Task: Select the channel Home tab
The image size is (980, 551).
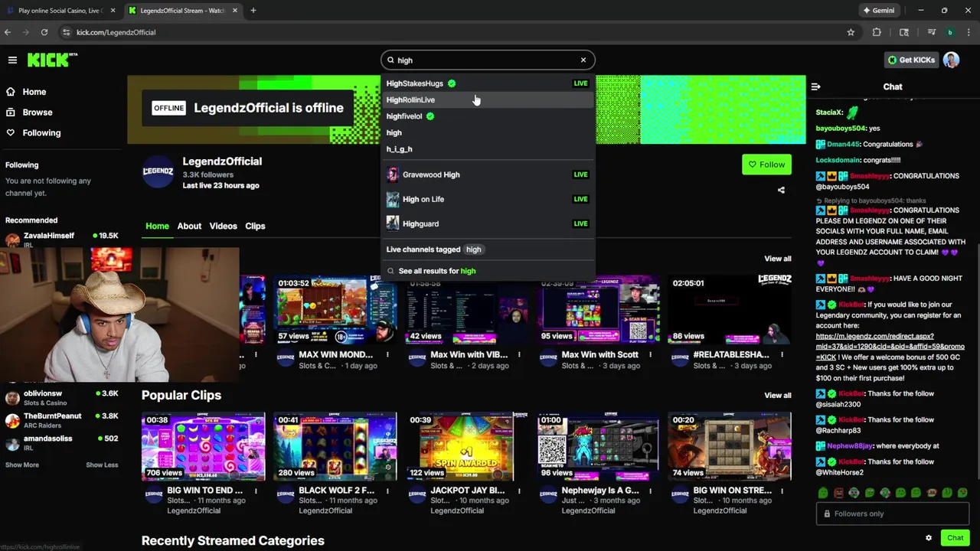Action: coord(157,226)
